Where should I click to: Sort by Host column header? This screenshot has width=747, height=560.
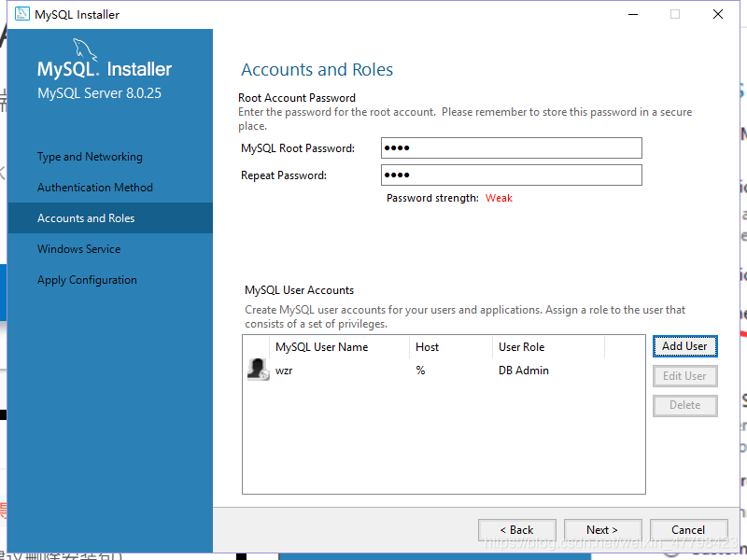tap(451, 347)
